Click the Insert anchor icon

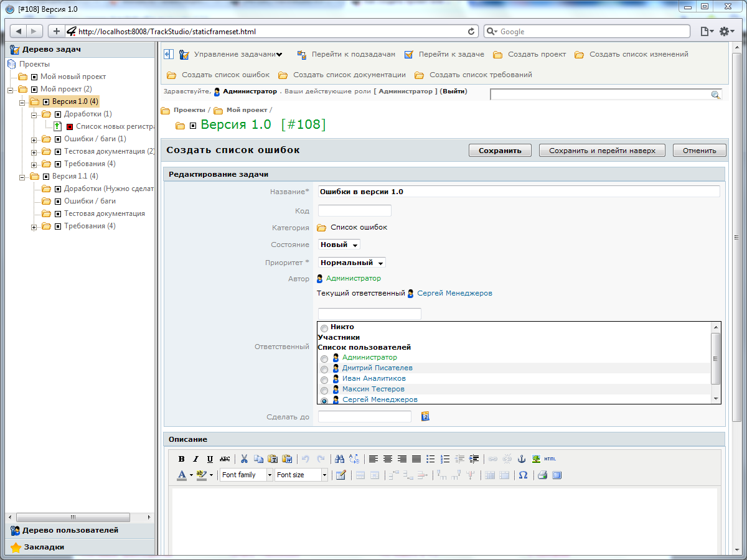click(x=522, y=459)
